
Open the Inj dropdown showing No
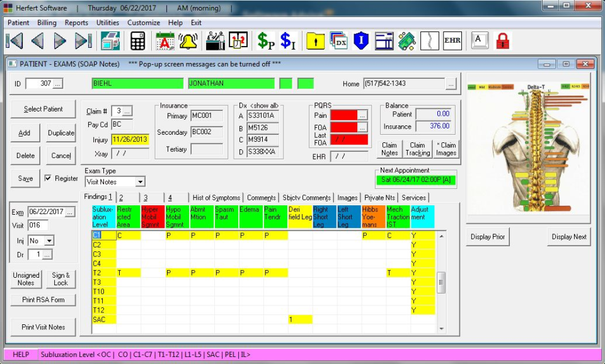50,241
